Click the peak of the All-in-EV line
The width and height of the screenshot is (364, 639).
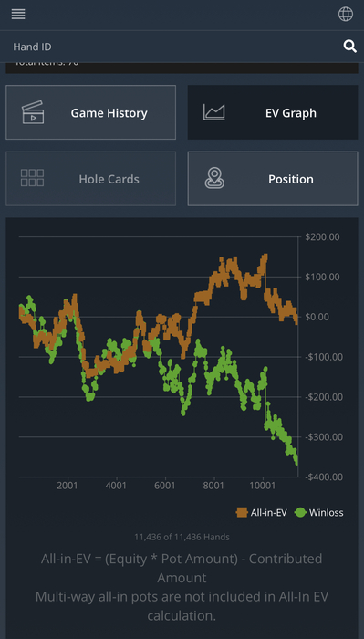(265, 257)
